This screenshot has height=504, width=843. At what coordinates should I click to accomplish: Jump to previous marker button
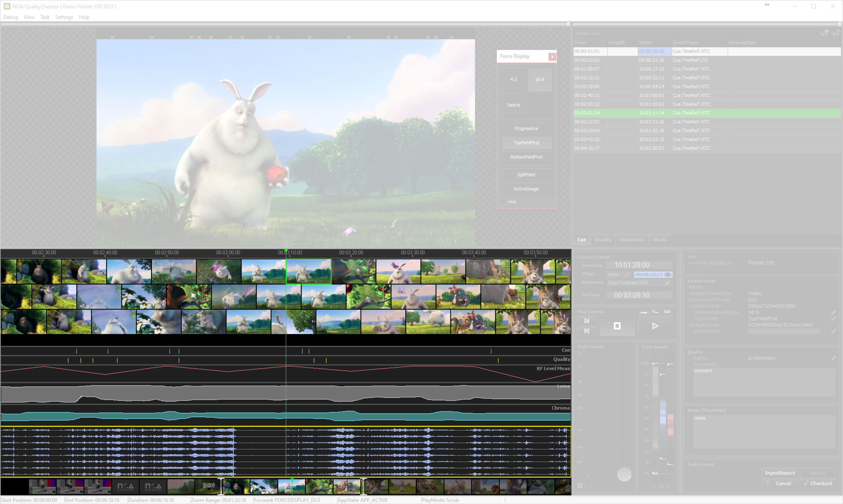click(587, 331)
